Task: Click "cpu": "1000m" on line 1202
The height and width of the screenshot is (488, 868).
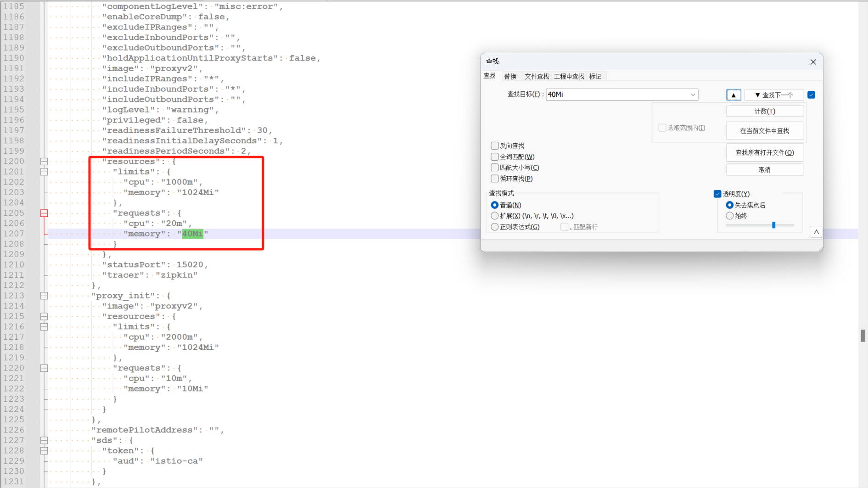Action: coord(163,182)
